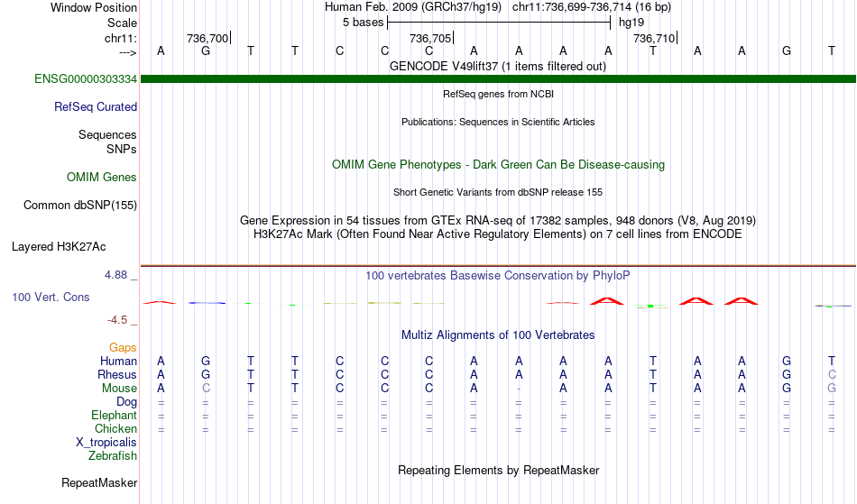Select the Zebrafish species row label
Viewport: 857px width, 504px height.
(113, 456)
